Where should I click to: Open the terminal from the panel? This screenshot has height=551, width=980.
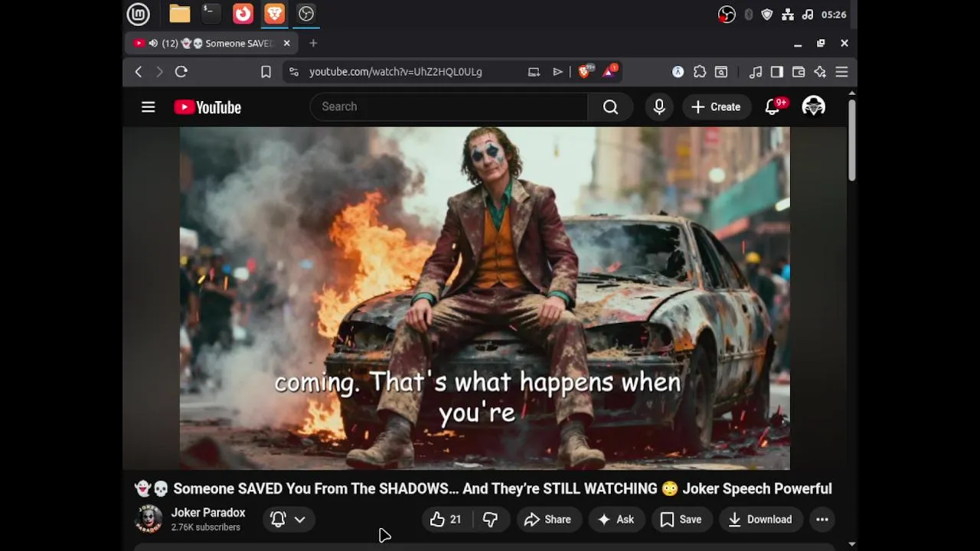[x=211, y=14]
